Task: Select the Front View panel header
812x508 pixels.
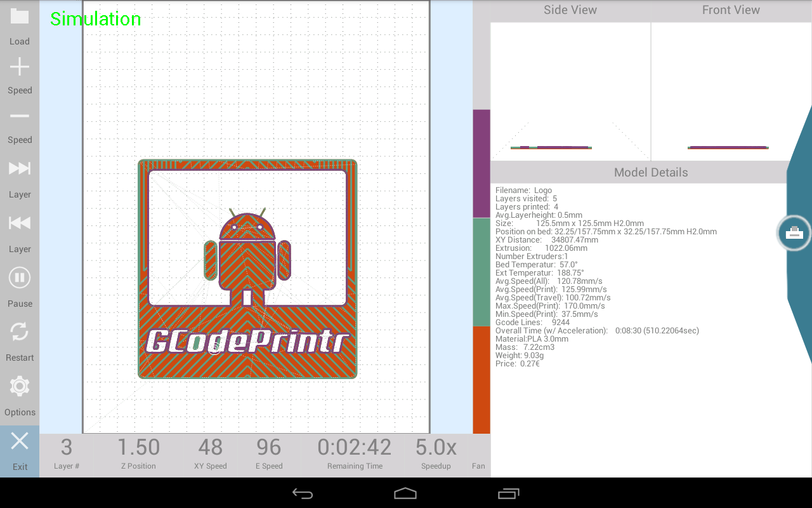Action: pyautogui.click(x=731, y=10)
